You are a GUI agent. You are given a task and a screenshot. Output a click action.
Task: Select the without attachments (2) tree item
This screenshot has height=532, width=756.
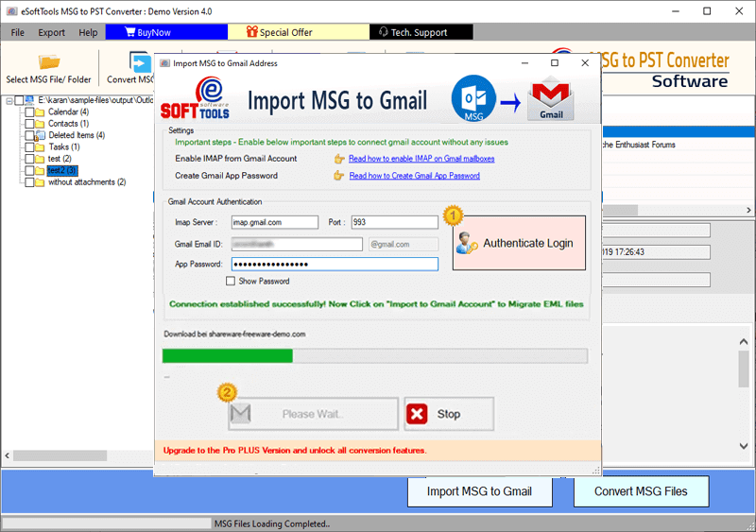tap(87, 182)
